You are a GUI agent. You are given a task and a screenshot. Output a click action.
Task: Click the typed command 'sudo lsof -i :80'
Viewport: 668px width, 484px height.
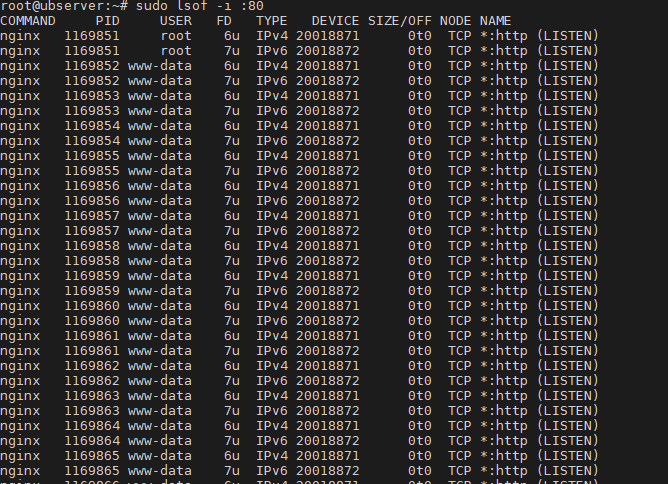(x=199, y=6)
